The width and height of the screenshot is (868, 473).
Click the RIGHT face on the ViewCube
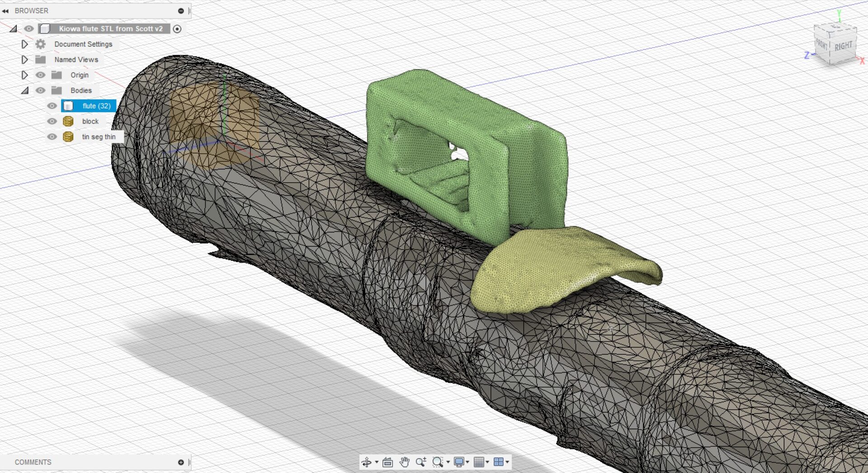click(x=844, y=45)
